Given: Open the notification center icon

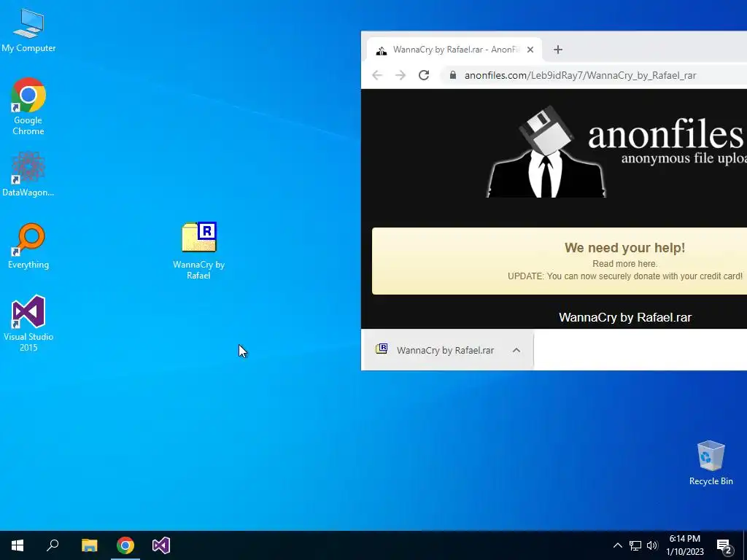Looking at the screenshot, I should click(724, 545).
